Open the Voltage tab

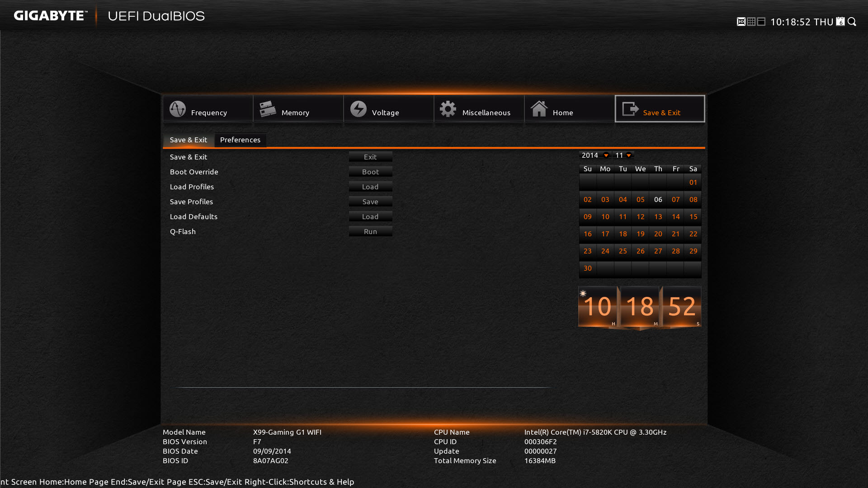(389, 108)
